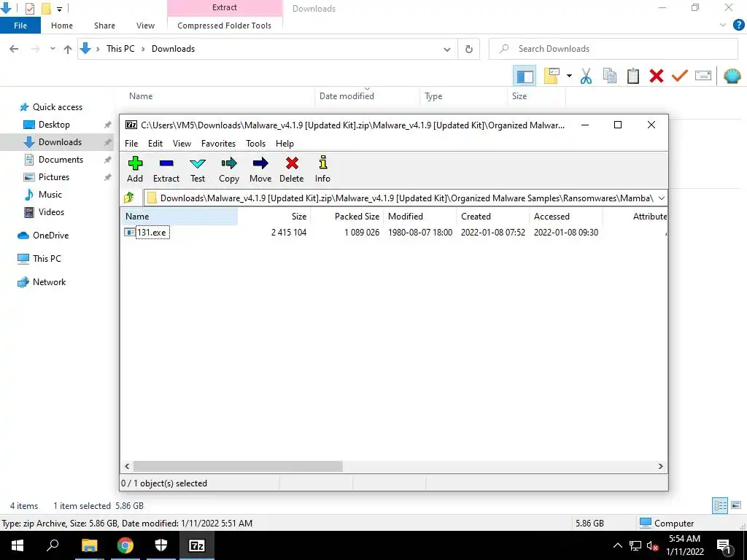The width and height of the screenshot is (747, 560).
Task: Click the chevron between This PC and Downloads
Action: [x=143, y=49]
